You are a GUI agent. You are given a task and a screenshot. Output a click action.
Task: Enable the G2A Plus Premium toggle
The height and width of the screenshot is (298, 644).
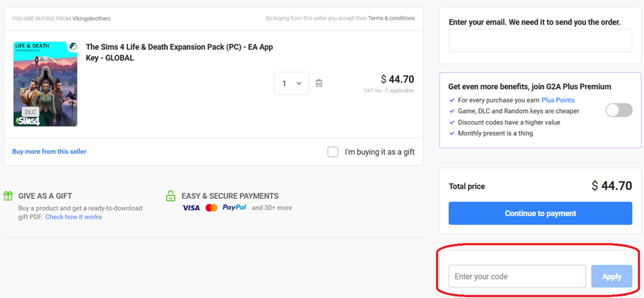click(x=619, y=110)
